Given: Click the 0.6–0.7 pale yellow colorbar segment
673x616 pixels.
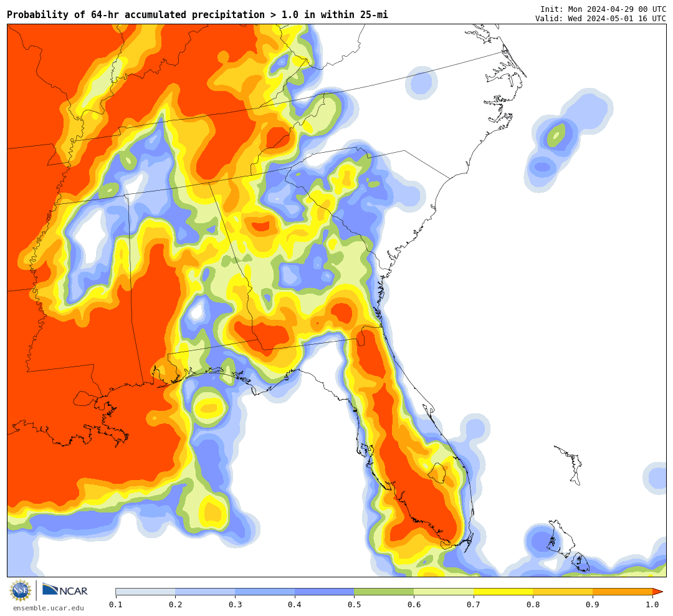Looking at the screenshot, I should pyautogui.click(x=444, y=592).
